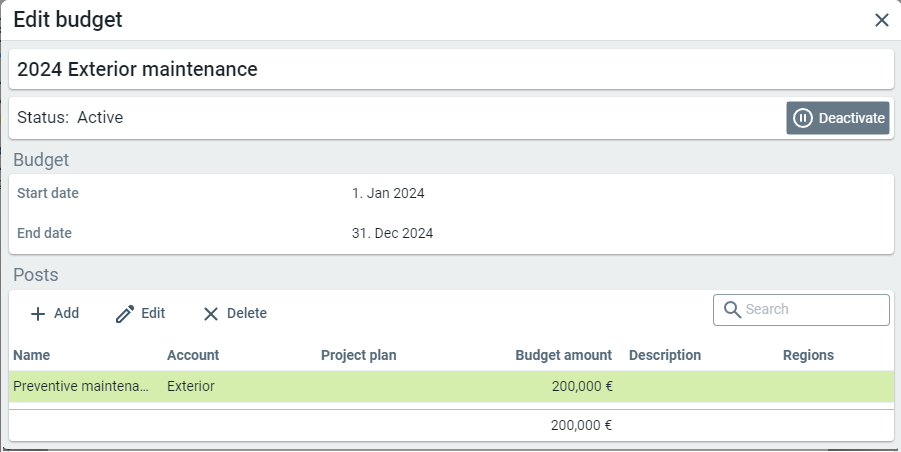This screenshot has width=901, height=452.
Task: Sort posts by Name column header
Action: (x=32, y=356)
